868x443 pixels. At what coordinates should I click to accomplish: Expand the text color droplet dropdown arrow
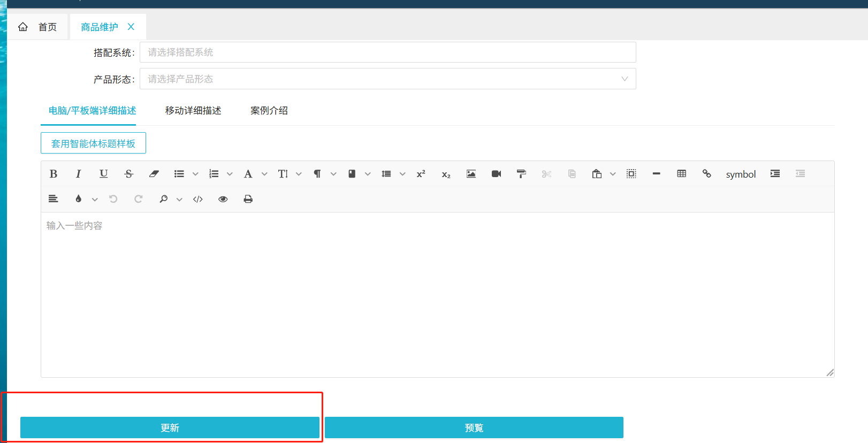pyautogui.click(x=95, y=200)
